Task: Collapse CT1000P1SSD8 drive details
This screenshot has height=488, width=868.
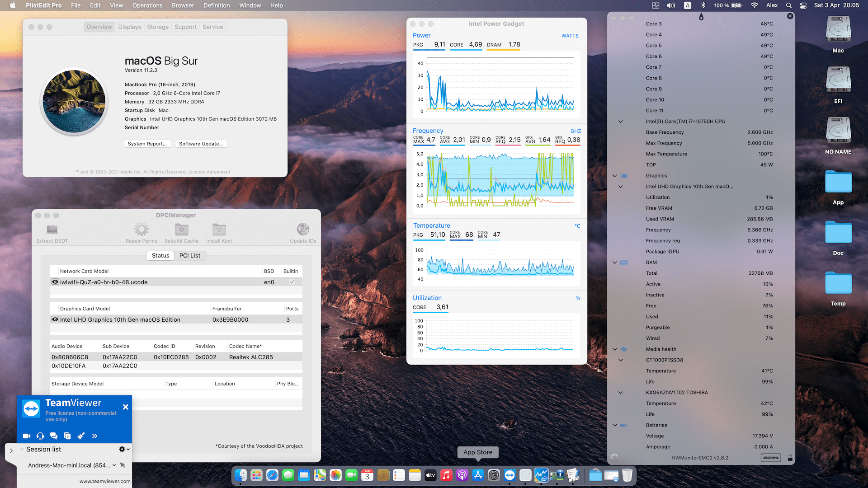Action: pos(621,360)
